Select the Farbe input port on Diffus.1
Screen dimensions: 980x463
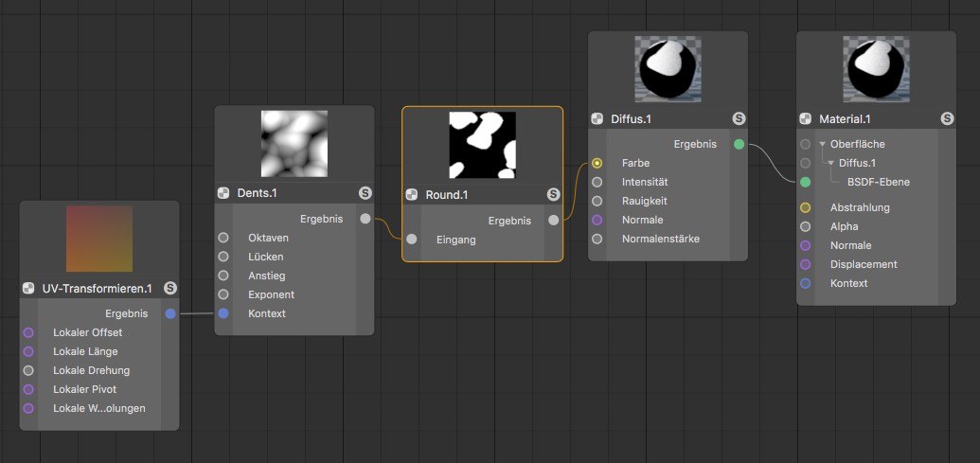[597, 163]
